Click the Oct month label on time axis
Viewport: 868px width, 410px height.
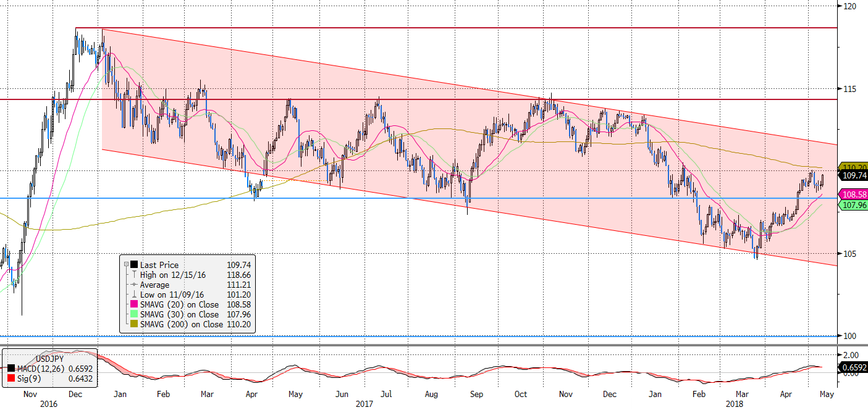[520, 393]
